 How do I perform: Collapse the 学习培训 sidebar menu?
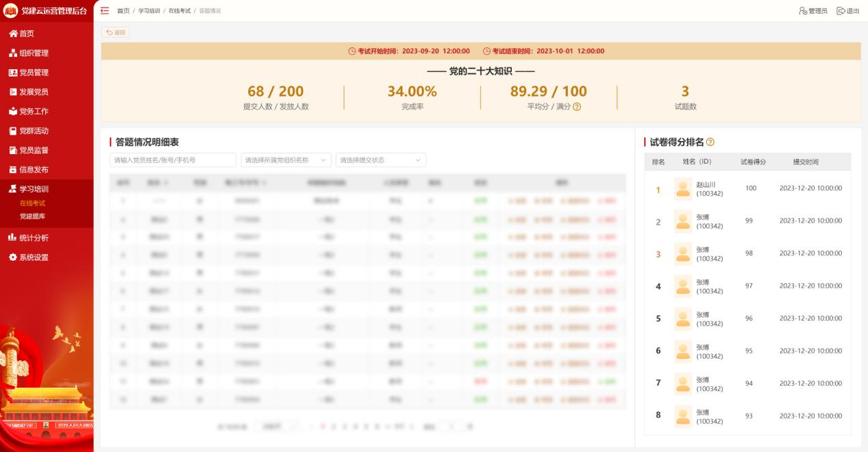click(x=34, y=189)
